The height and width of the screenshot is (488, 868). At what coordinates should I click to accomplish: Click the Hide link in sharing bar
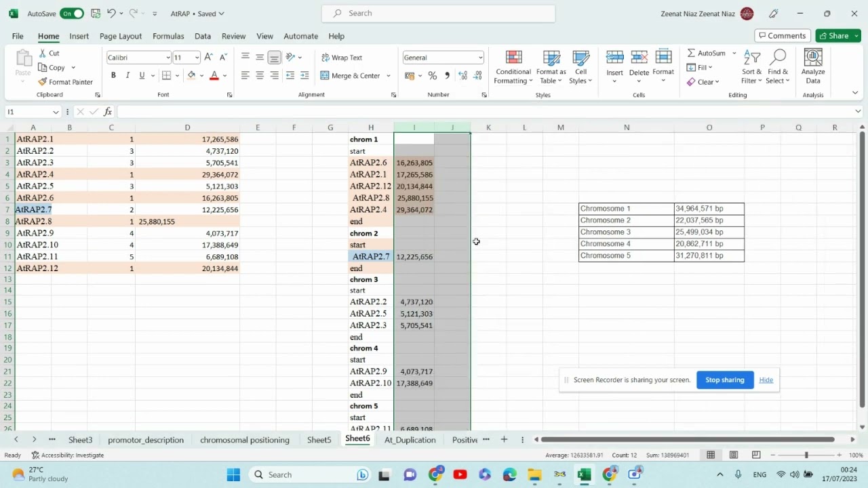coord(766,380)
